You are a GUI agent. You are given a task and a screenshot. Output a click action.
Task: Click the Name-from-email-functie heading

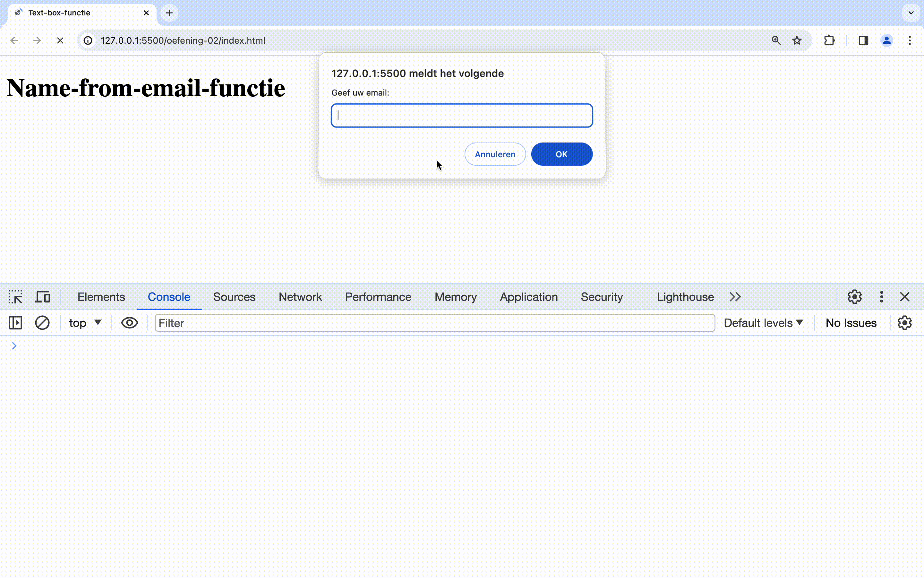tap(145, 88)
